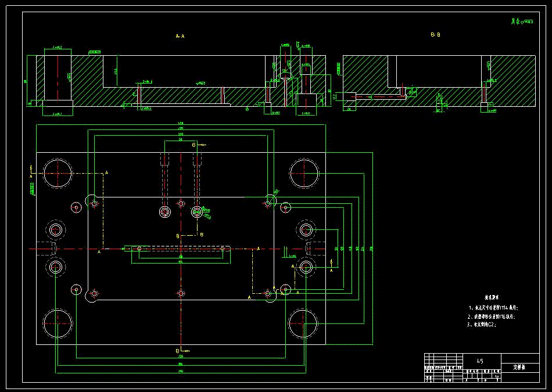
Task: Select the bottom B section cutting-plane marker
Action: pos(182,351)
